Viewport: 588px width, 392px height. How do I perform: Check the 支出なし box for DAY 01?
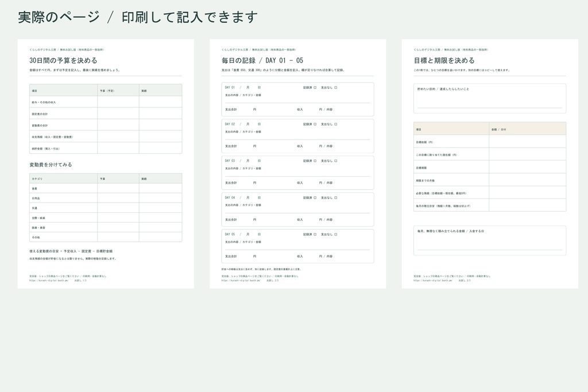coord(335,88)
